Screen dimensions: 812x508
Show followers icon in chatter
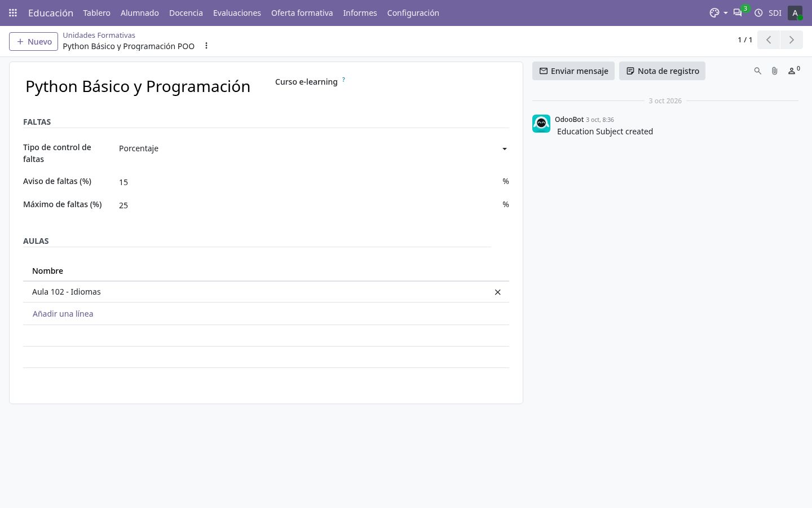pos(793,71)
